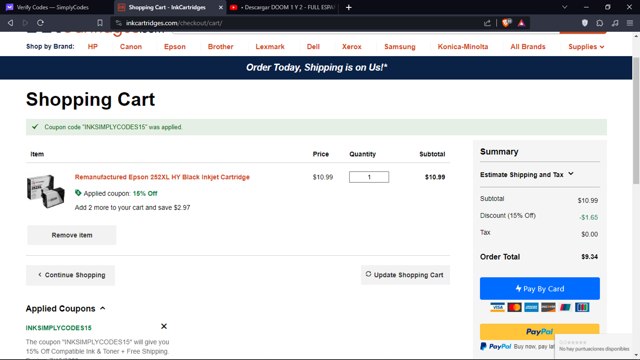
Task: Open the Lexmark brand link
Action: point(270,47)
